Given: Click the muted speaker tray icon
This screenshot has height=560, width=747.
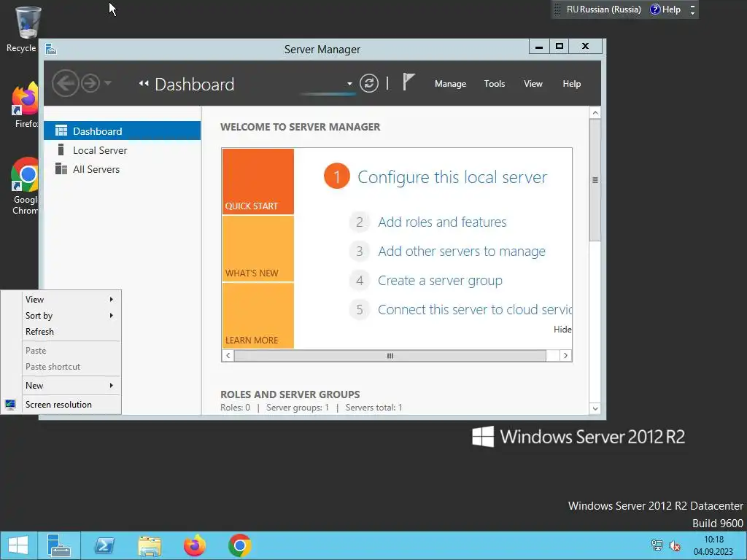Looking at the screenshot, I should coord(675,545).
